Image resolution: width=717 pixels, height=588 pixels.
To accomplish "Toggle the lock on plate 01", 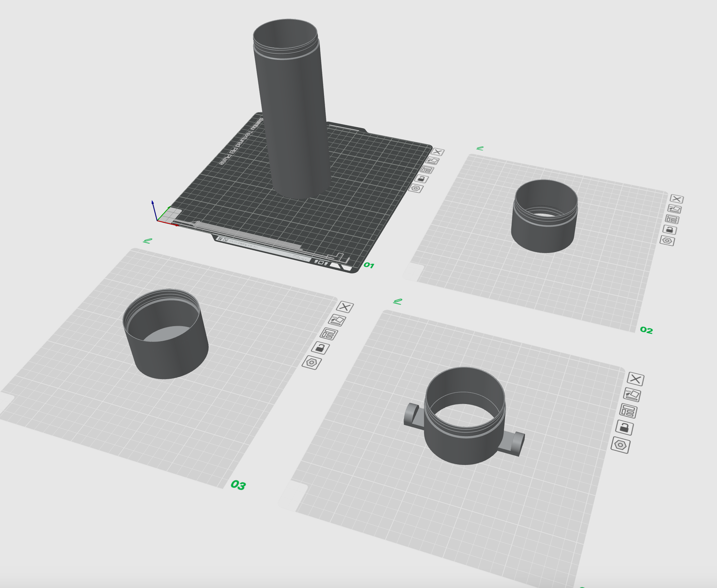I will [x=421, y=179].
